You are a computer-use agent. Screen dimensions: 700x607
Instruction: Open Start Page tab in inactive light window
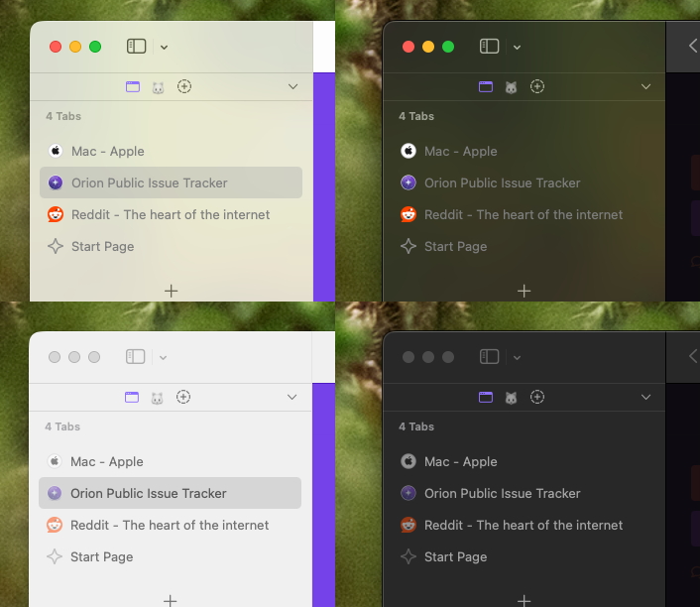pyautogui.click(x=101, y=557)
